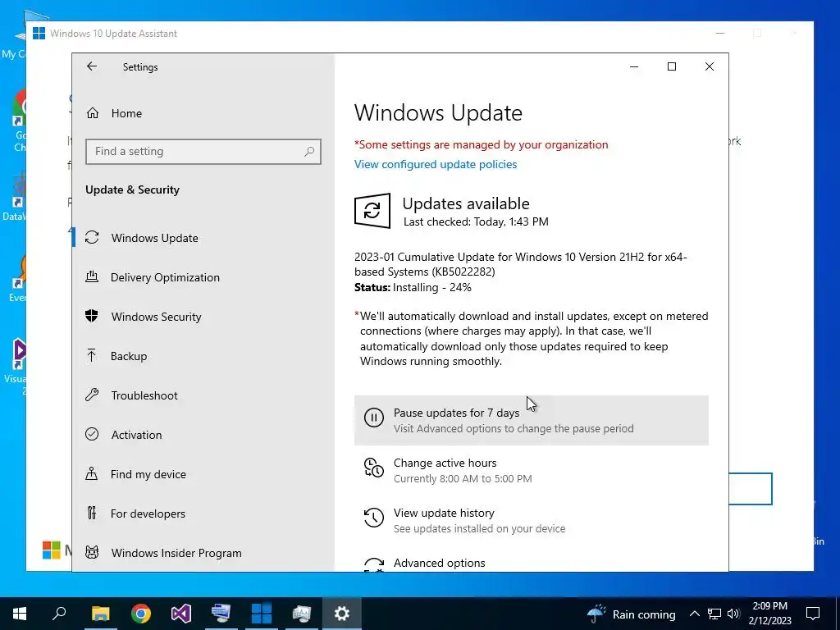This screenshot has height=630, width=840.
Task: Click the network icon in system tray
Action: coord(714,614)
